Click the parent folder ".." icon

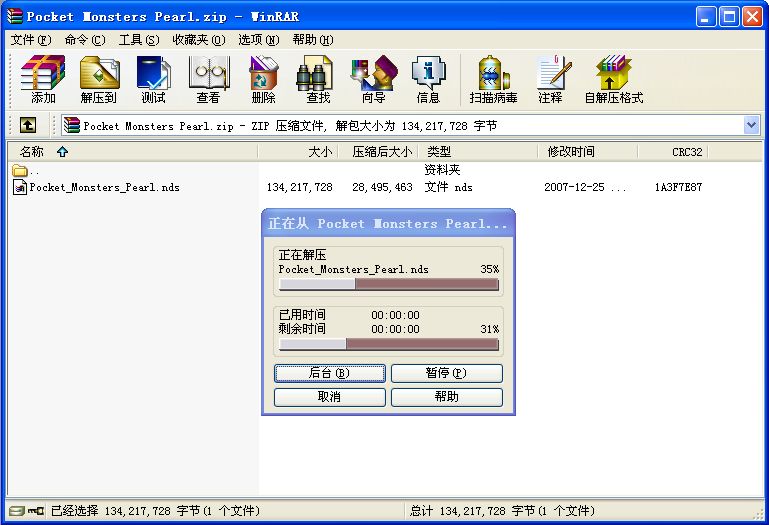point(20,171)
